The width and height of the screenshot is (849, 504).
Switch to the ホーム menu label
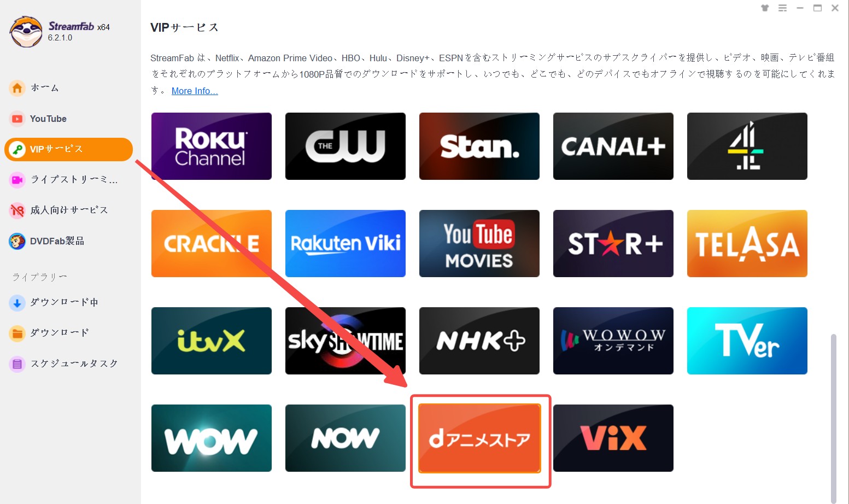click(x=44, y=88)
